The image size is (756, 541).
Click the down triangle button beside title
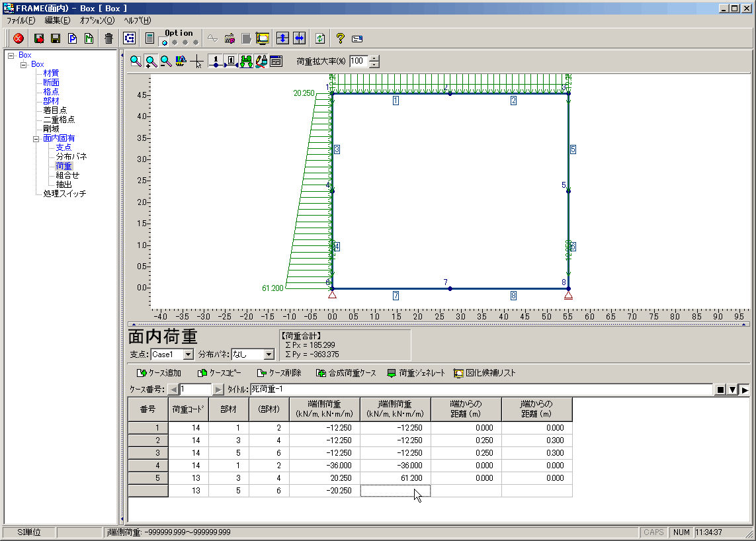(x=732, y=390)
